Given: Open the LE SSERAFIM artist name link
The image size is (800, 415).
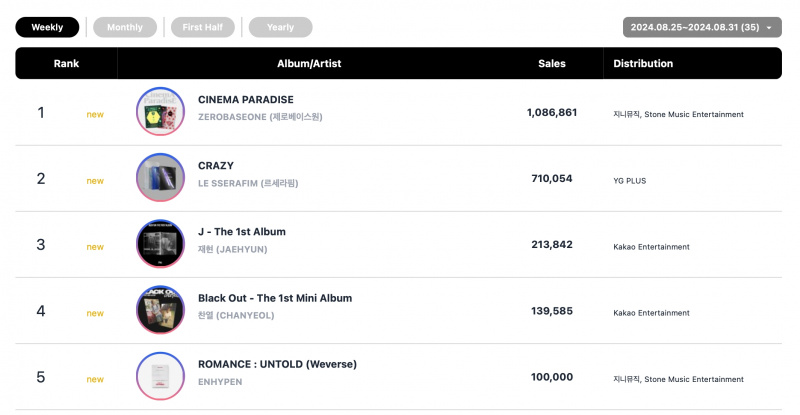Looking at the screenshot, I should click(248, 183).
